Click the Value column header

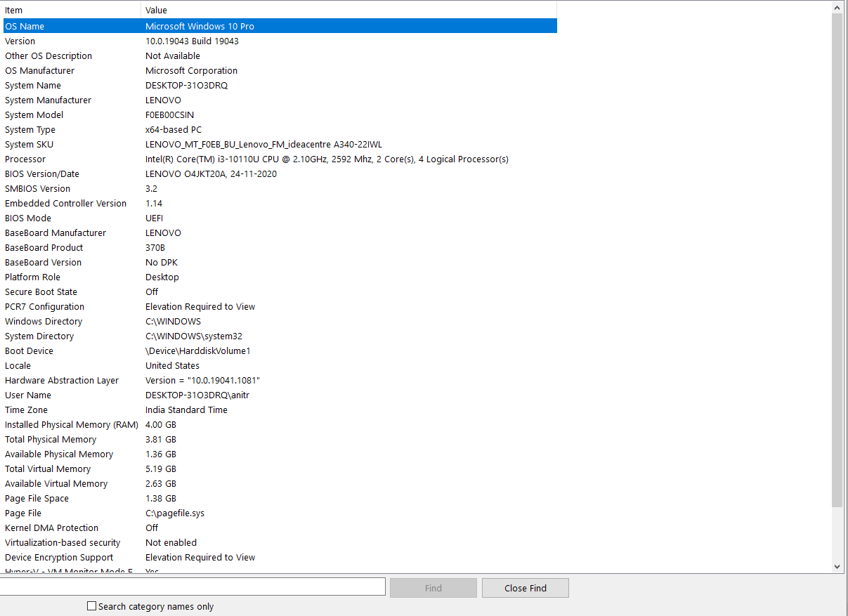click(x=349, y=10)
